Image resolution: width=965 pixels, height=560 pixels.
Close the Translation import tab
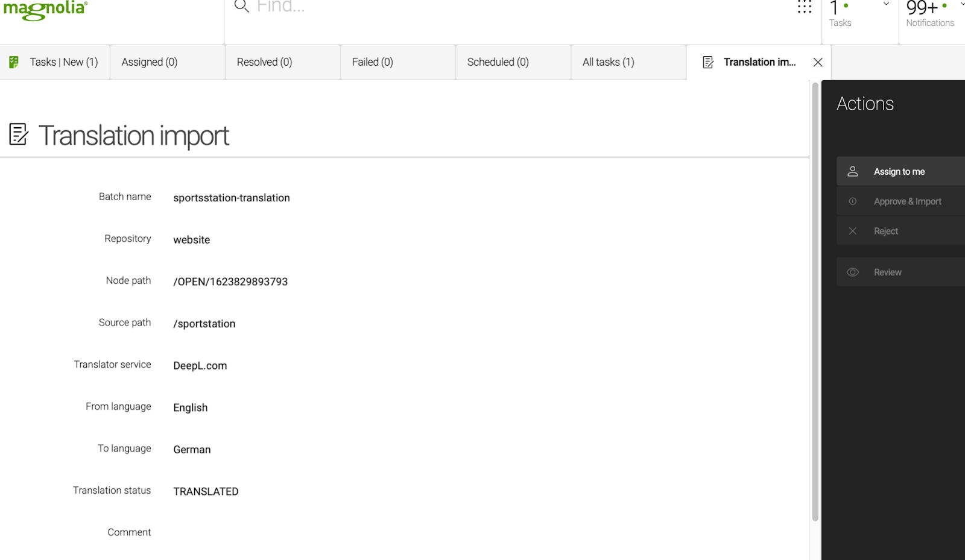pyautogui.click(x=818, y=62)
